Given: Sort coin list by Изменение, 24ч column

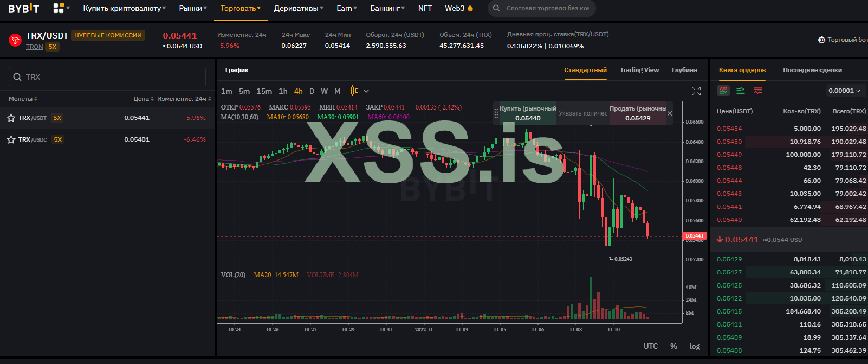Looking at the screenshot, I should [184, 99].
